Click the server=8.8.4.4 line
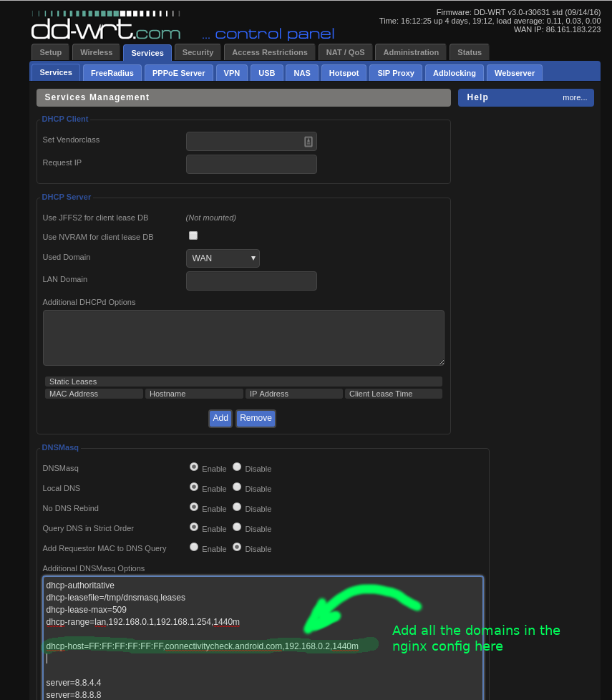The height and width of the screenshot is (700, 612). point(74,683)
